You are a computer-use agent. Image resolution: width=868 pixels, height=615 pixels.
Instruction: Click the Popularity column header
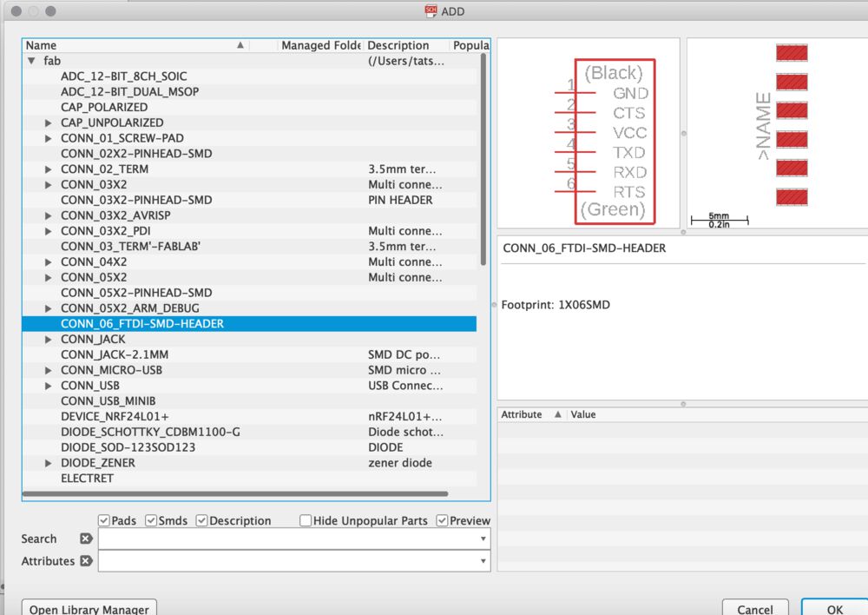point(470,45)
